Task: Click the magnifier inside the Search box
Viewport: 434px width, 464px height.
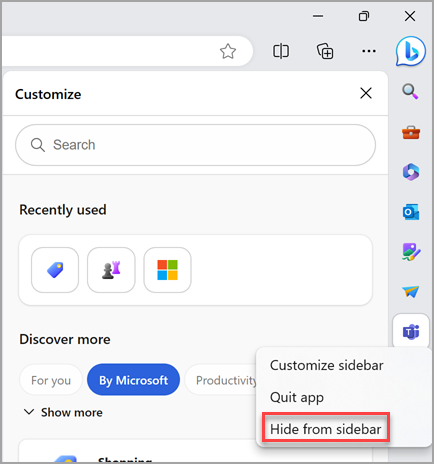Action: pyautogui.click(x=38, y=145)
